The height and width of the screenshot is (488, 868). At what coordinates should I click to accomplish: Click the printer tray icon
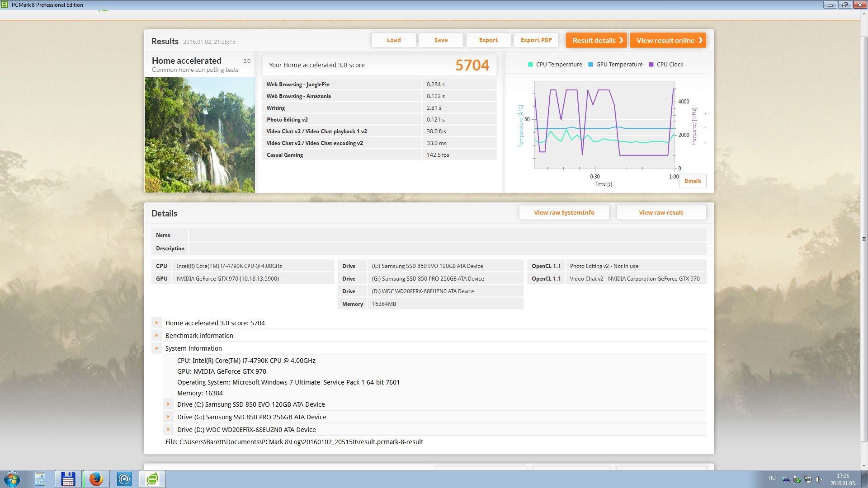786,479
